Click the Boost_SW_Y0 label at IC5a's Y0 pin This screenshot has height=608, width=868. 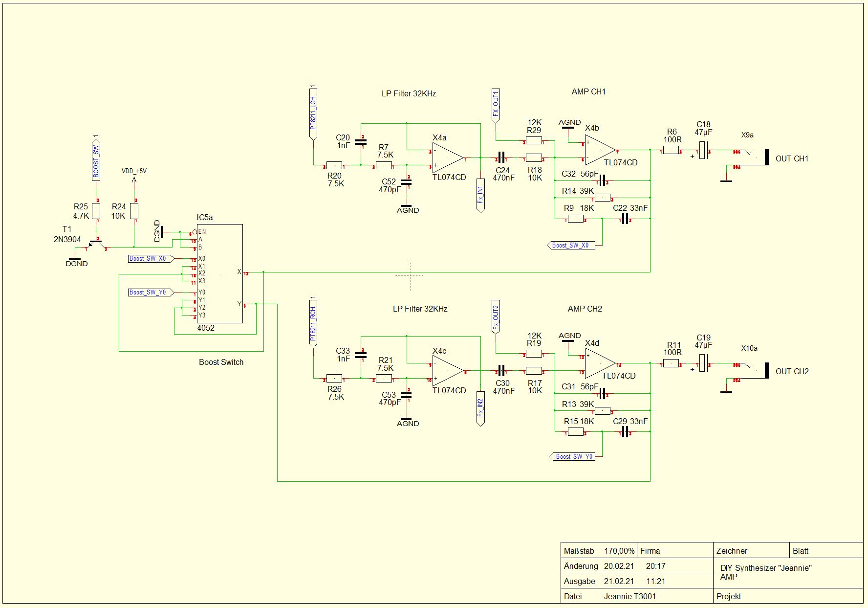pos(150,293)
